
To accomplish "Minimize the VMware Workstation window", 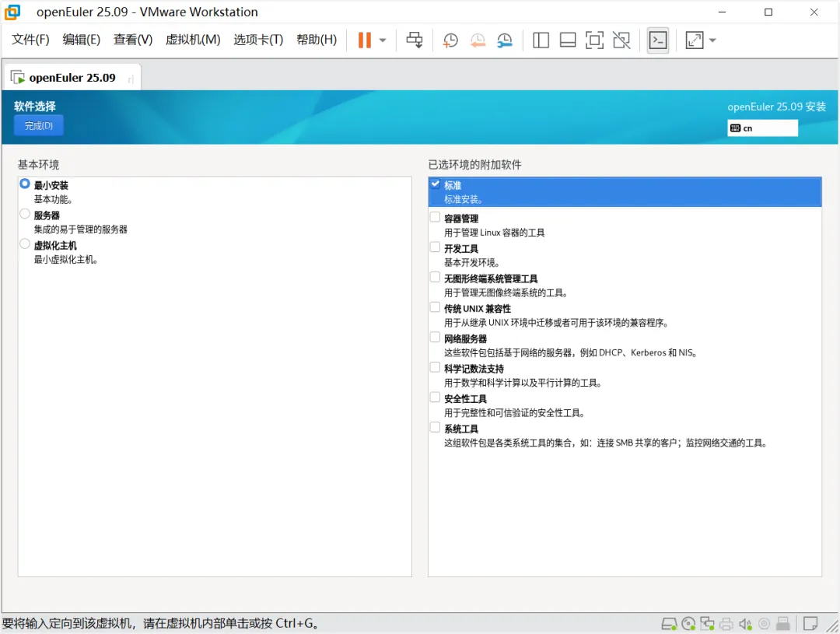I will click(x=722, y=12).
